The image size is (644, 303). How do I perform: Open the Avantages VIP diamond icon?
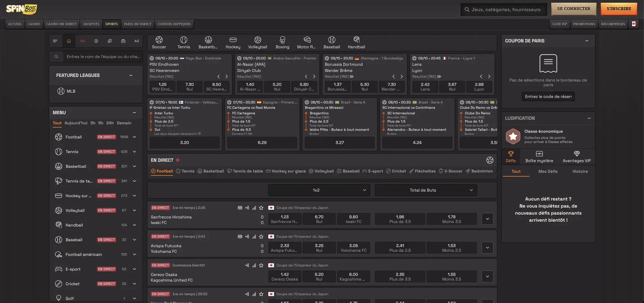tap(577, 157)
